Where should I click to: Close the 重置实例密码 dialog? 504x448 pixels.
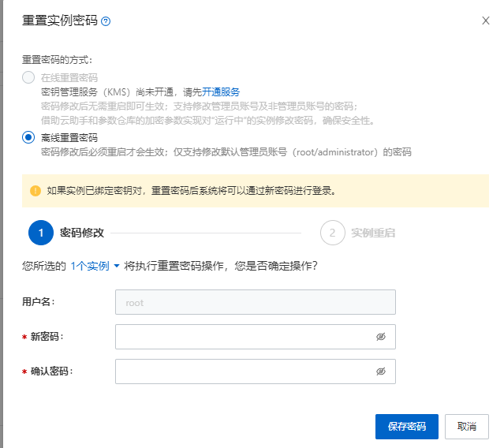coord(486,21)
